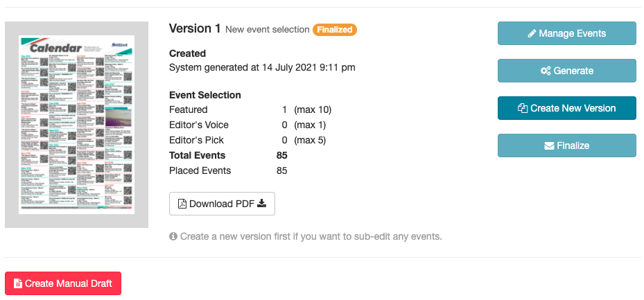Click the document icon on Create Manual Draft
The image size is (644, 300).
coord(17,283)
